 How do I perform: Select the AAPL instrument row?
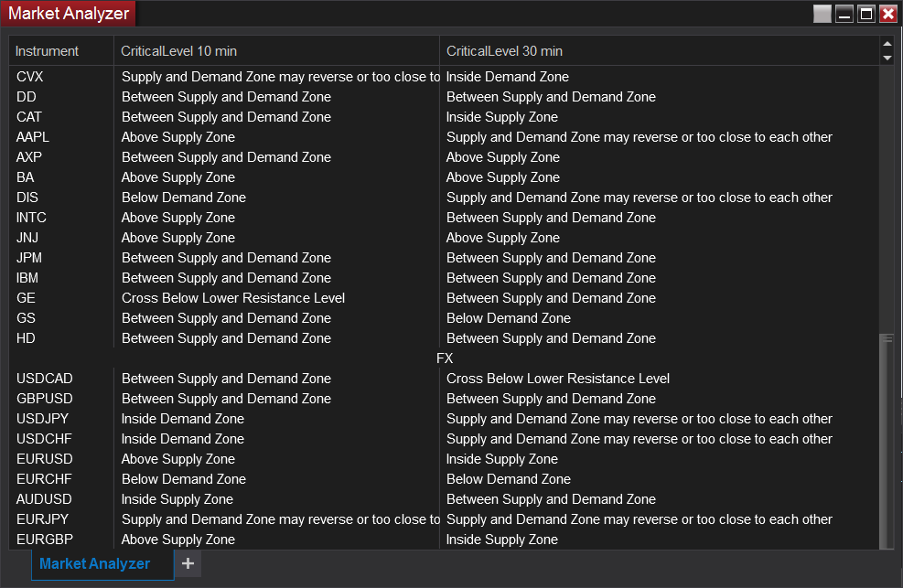(x=444, y=137)
